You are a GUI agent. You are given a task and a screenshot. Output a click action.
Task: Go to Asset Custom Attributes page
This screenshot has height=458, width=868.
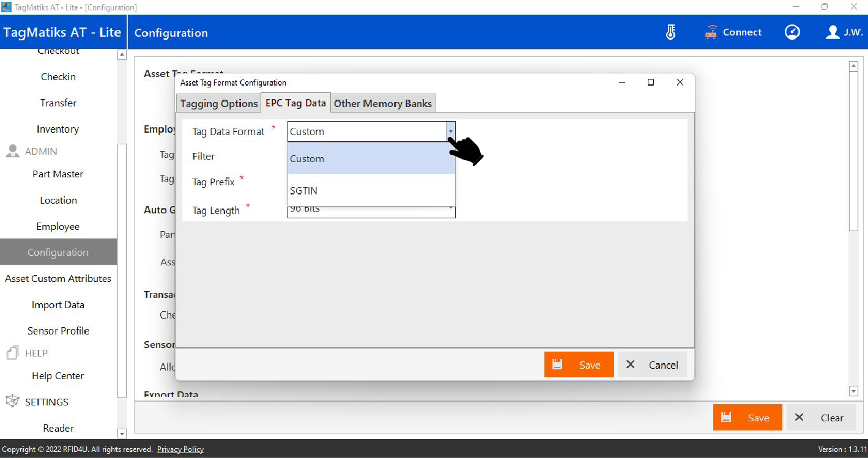(x=58, y=279)
